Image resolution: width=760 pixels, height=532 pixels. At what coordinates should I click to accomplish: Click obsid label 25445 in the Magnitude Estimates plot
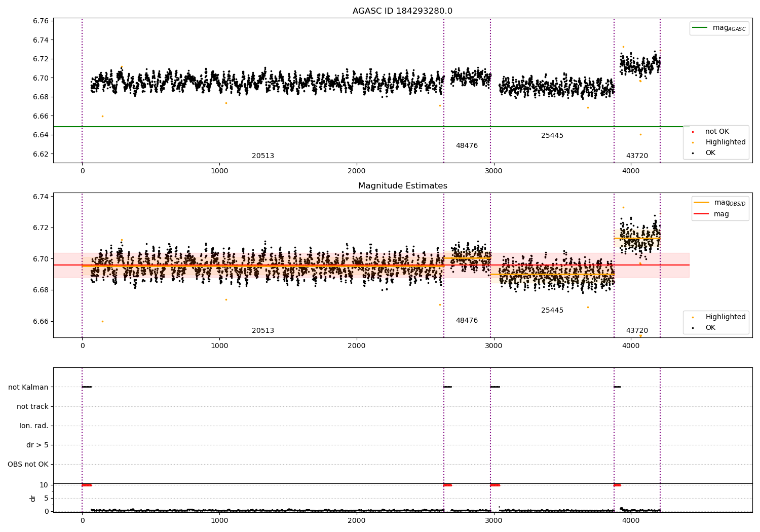tap(552, 311)
